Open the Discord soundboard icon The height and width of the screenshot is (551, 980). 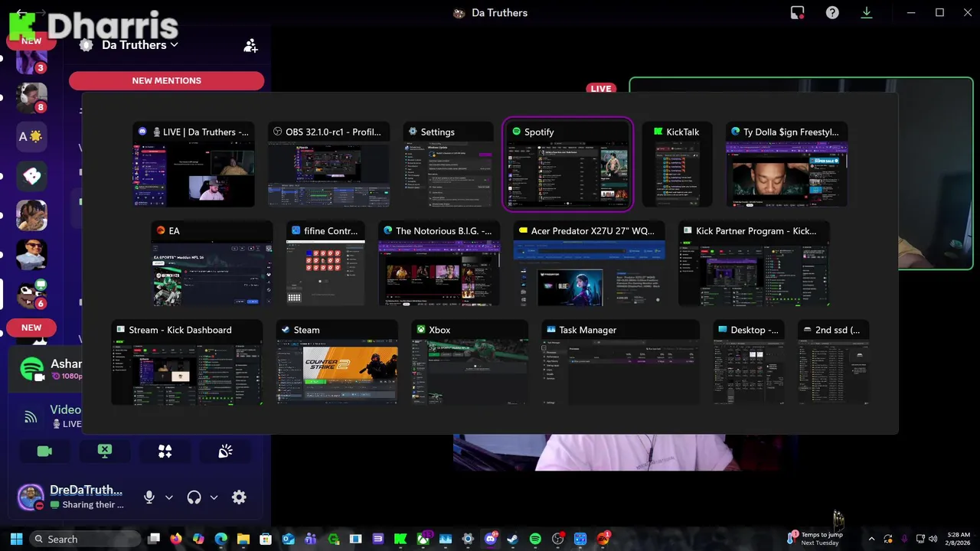[225, 452]
